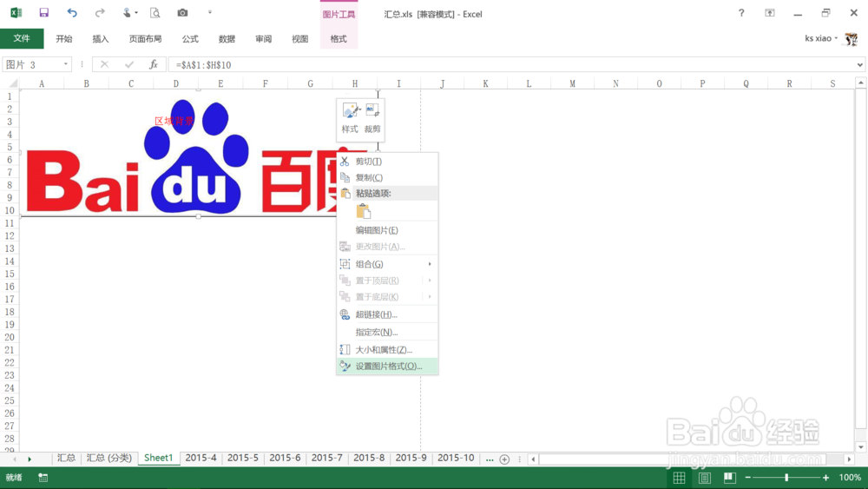Click the sheet tab ellipsis to show more
868x489 pixels.
point(490,459)
